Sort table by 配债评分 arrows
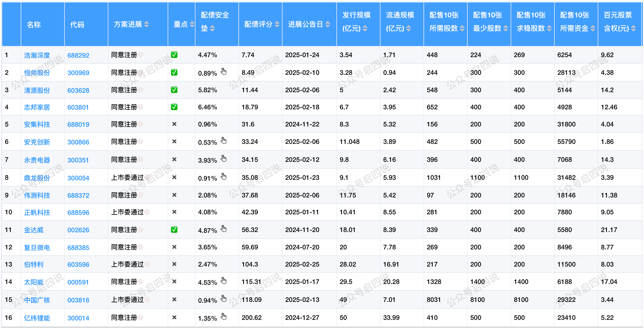 277,24
